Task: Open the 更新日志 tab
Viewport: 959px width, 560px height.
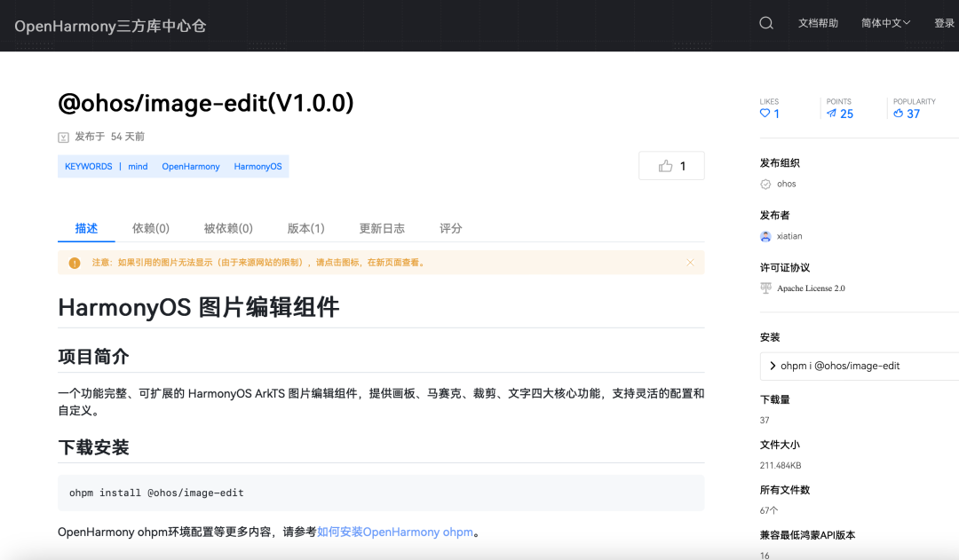Action: [x=382, y=228]
